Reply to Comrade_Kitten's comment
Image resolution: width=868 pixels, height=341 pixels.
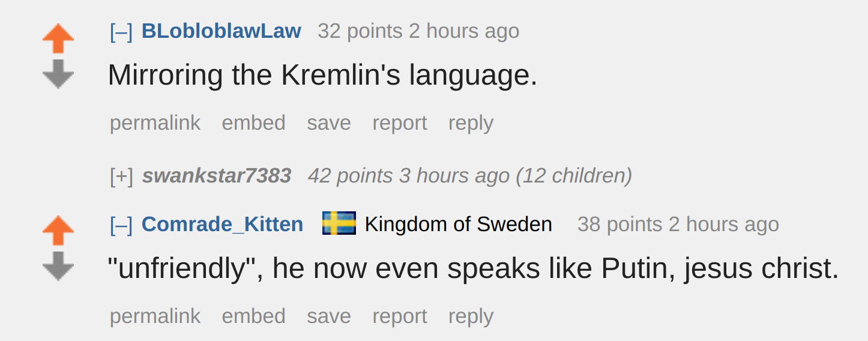pyautogui.click(x=471, y=316)
